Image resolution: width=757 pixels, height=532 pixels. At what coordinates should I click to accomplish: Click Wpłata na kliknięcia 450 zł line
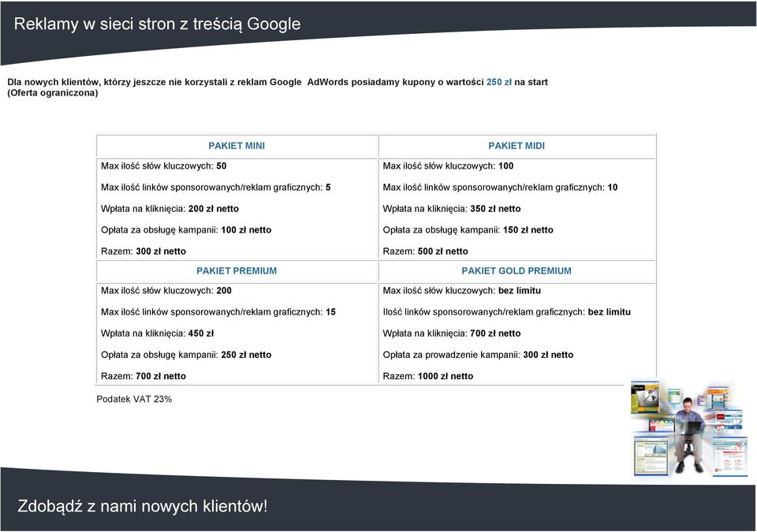[158, 333]
